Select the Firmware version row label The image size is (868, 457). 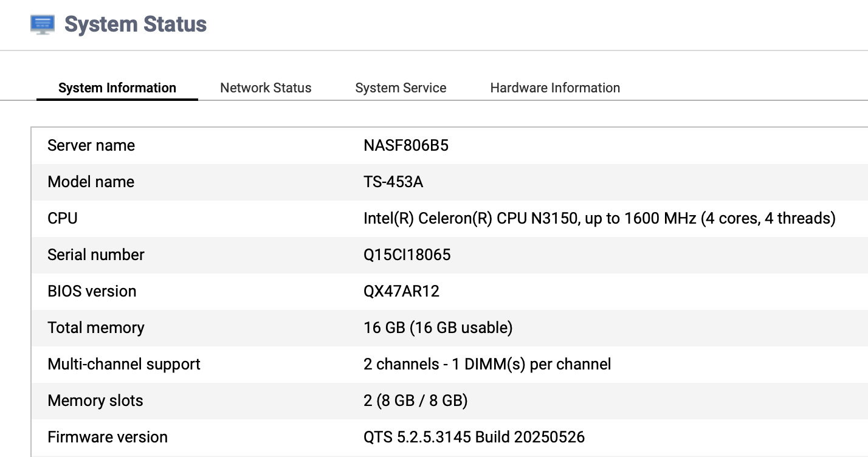pos(108,438)
